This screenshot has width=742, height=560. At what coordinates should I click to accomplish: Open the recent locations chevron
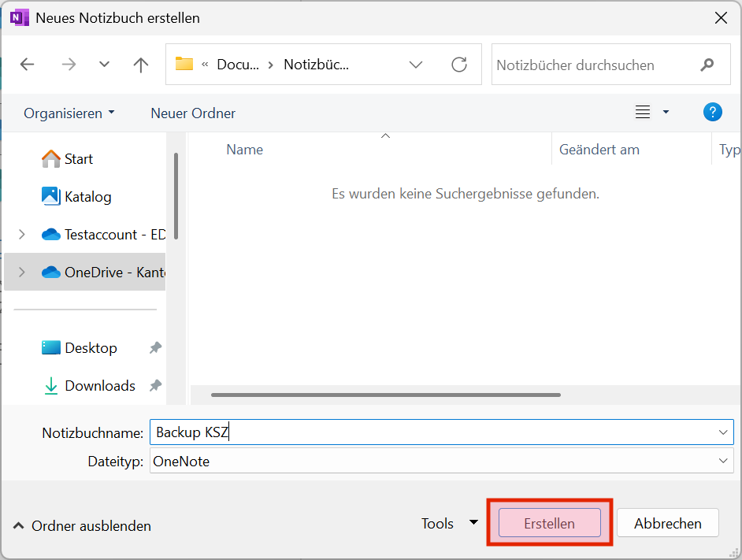pyautogui.click(x=104, y=65)
